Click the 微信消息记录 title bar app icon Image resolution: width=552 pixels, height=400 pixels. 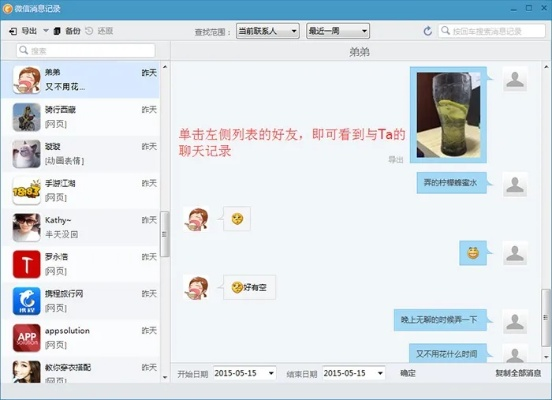[7, 8]
